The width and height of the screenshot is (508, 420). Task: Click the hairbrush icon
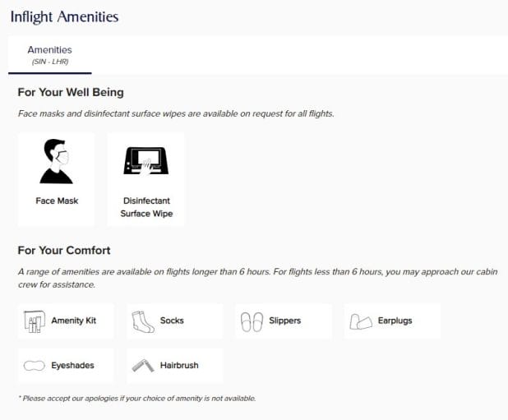[143, 366]
